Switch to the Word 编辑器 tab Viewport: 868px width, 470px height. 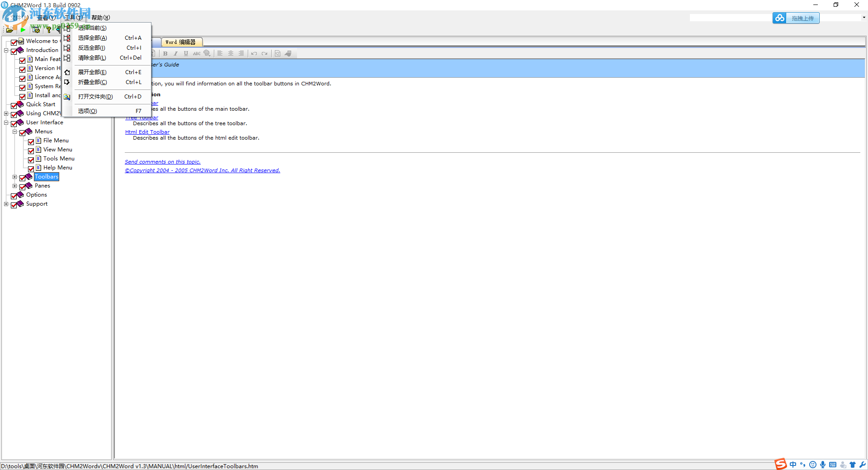coord(182,42)
